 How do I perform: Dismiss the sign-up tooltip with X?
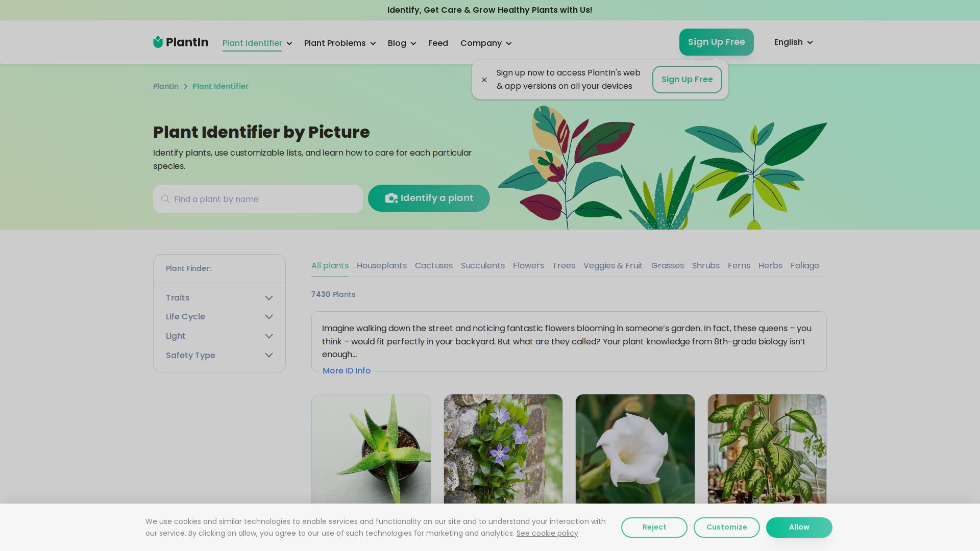click(484, 80)
